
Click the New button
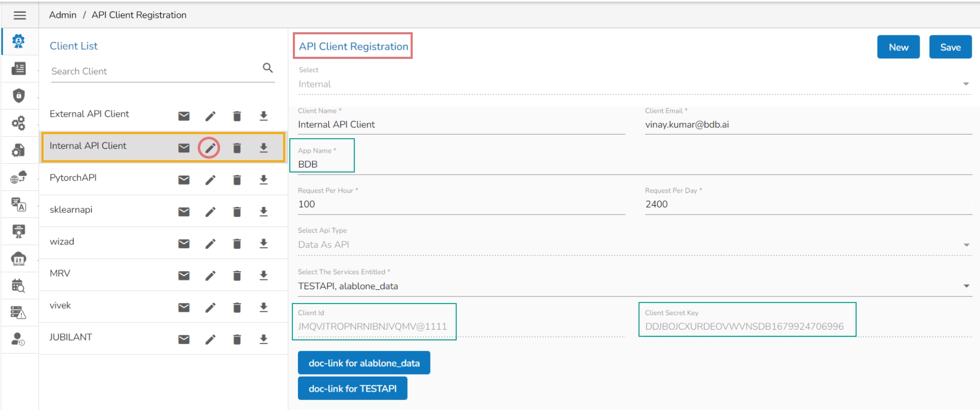click(x=898, y=47)
